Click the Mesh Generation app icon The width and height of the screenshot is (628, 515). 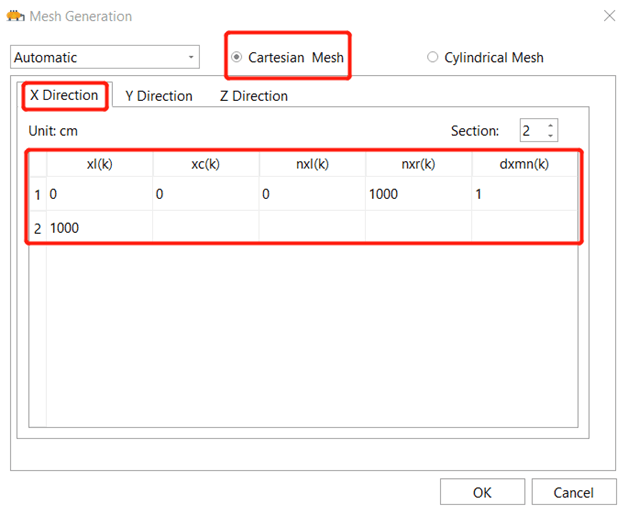[15, 16]
